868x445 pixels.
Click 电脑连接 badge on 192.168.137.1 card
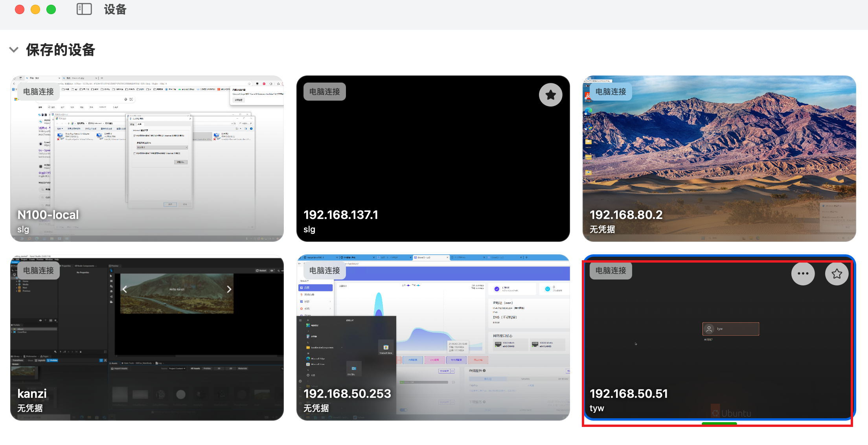pos(324,92)
